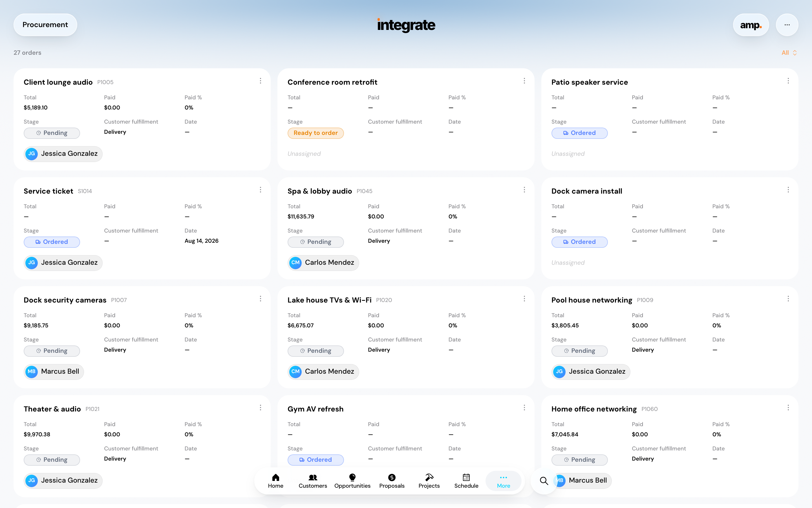The width and height of the screenshot is (812, 508).
Task: Click the amp. logo button
Action: (x=751, y=25)
